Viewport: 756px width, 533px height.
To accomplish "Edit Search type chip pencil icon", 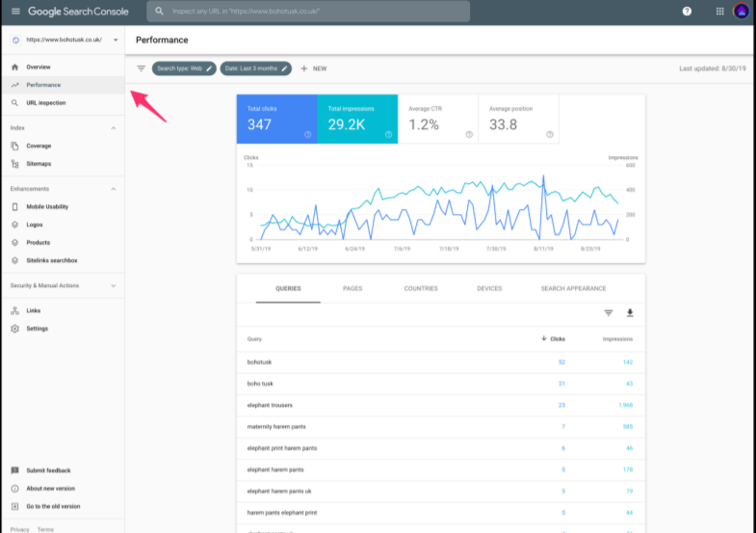I will (209, 68).
